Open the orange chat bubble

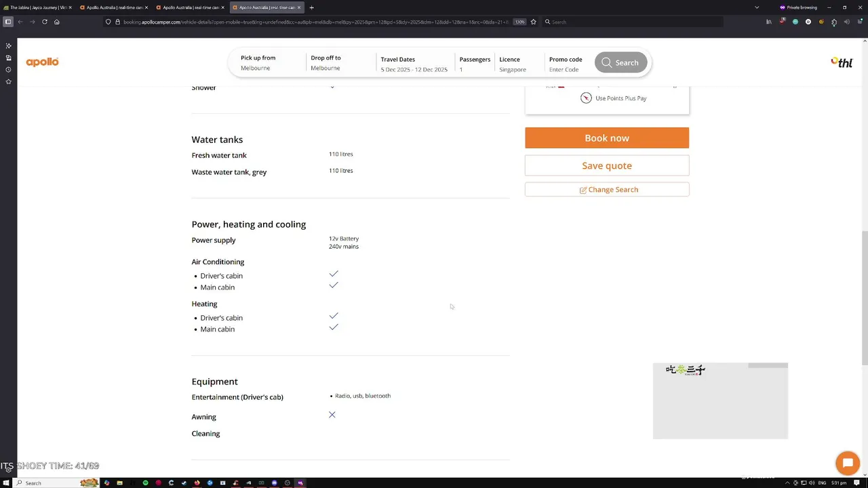[848, 464]
